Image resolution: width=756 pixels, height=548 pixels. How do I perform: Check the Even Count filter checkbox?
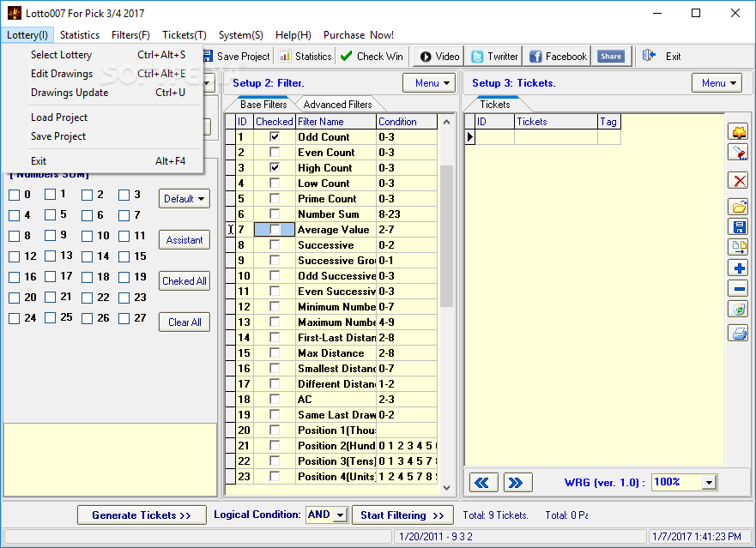[x=275, y=153]
